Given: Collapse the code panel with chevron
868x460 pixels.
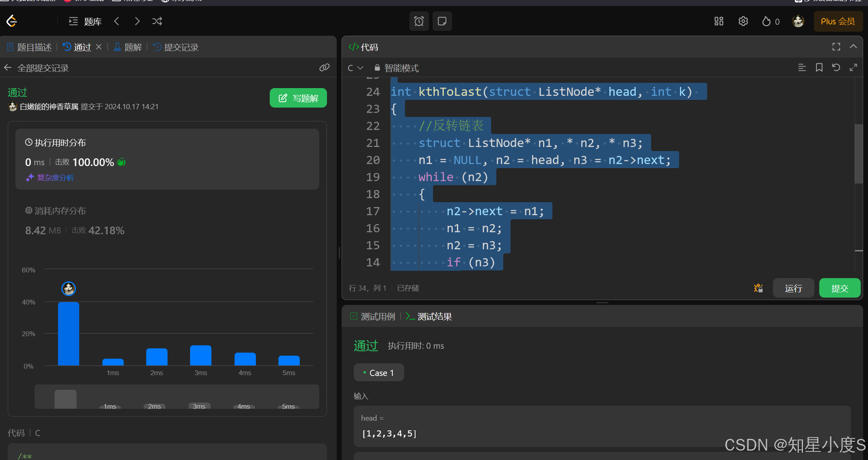Looking at the screenshot, I should (853, 47).
